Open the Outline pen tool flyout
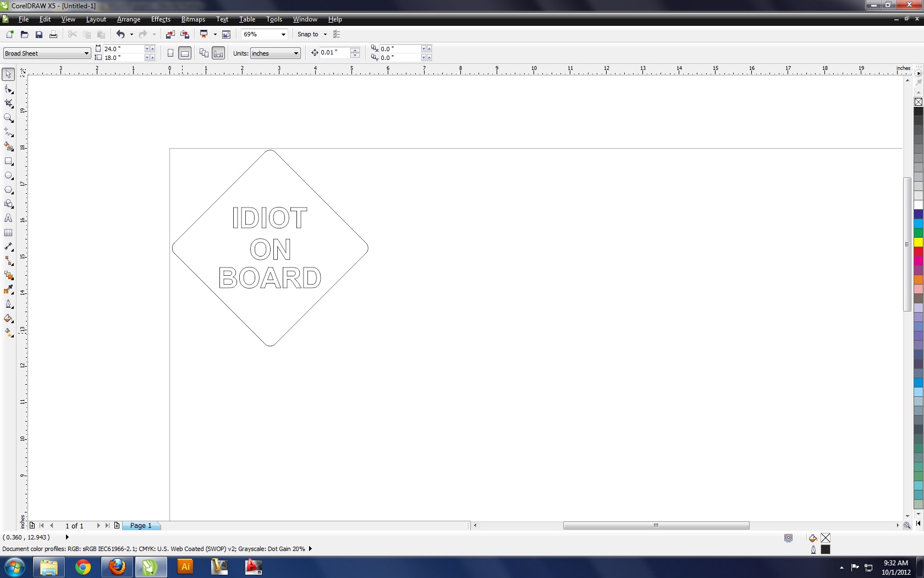This screenshot has width=924, height=578. click(8, 304)
